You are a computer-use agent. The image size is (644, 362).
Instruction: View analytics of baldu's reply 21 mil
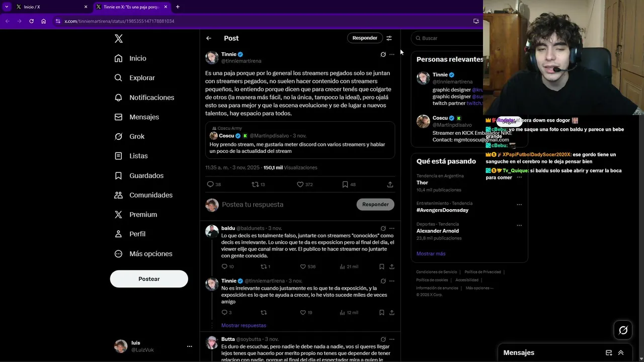tap(349, 266)
